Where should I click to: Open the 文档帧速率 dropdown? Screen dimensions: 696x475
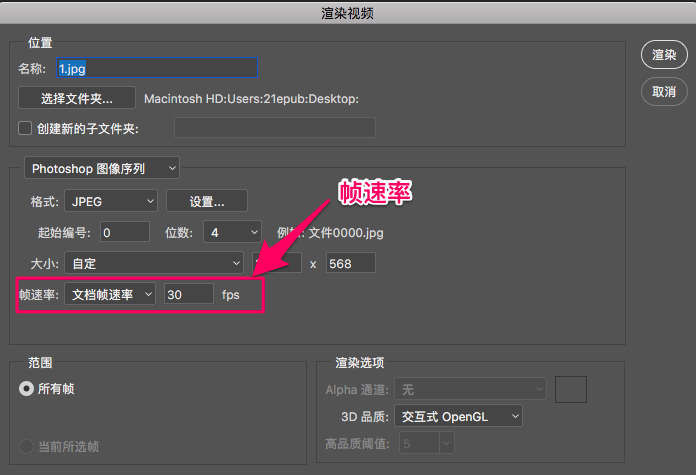click(x=111, y=294)
